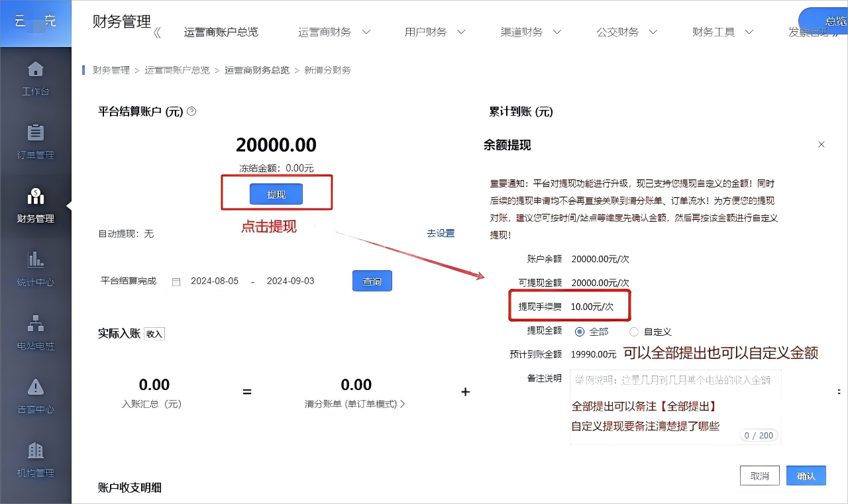Switch to 运营商账户总览 tab
The width and height of the screenshot is (848, 504).
click(x=221, y=32)
